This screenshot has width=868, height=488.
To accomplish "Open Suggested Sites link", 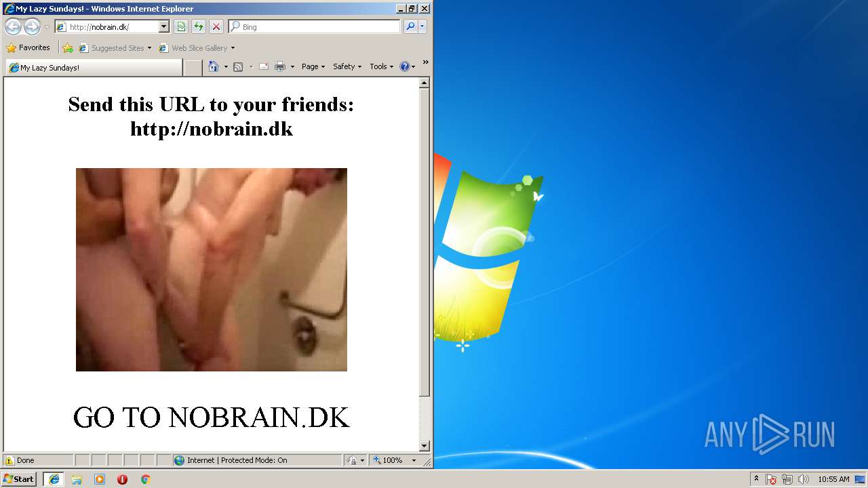I will point(115,48).
